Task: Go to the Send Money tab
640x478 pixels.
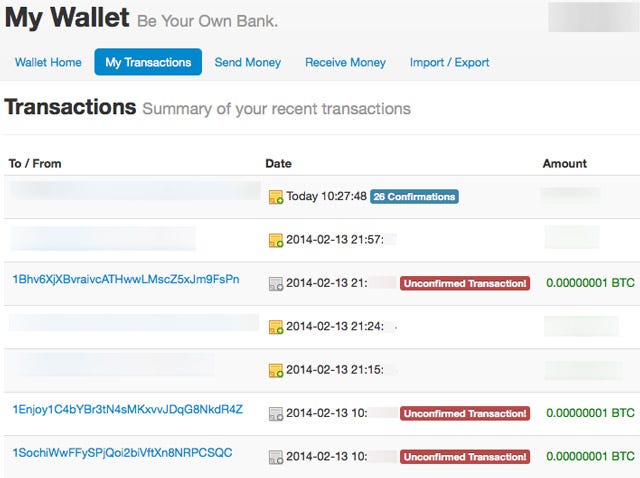Action: 248,62
